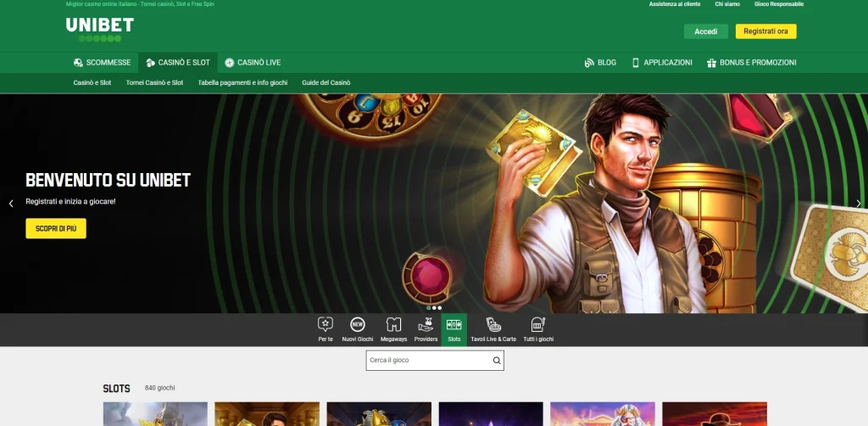The height and width of the screenshot is (426, 868).
Task: Select the third carousel dot
Action: [440, 308]
